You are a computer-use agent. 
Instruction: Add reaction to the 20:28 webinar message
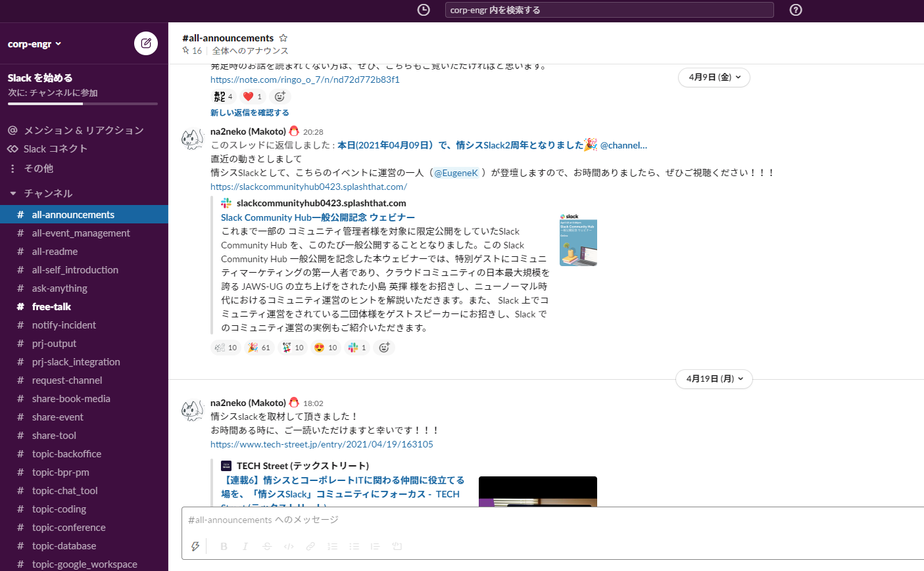point(384,348)
